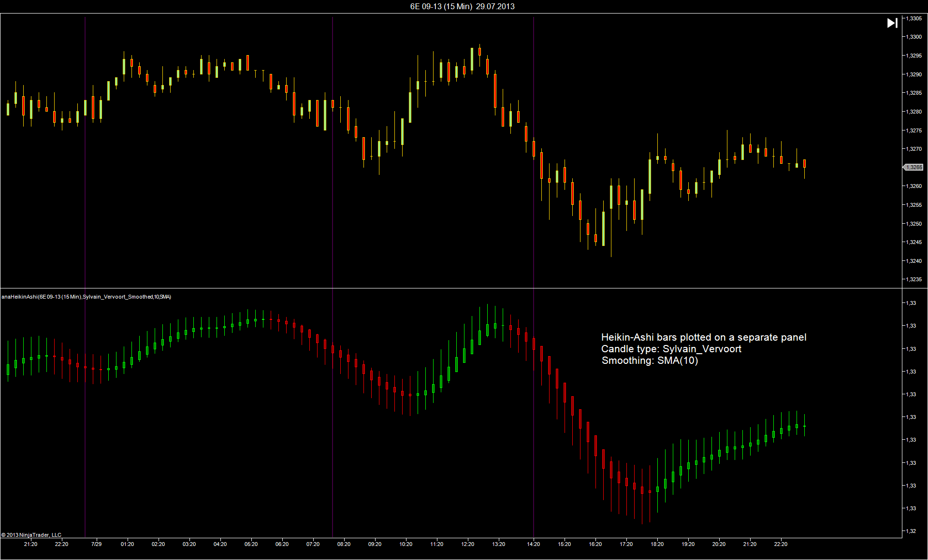Click the 1,32 label on lower panel scale
This screenshot has width=928, height=560.
pos(911,531)
